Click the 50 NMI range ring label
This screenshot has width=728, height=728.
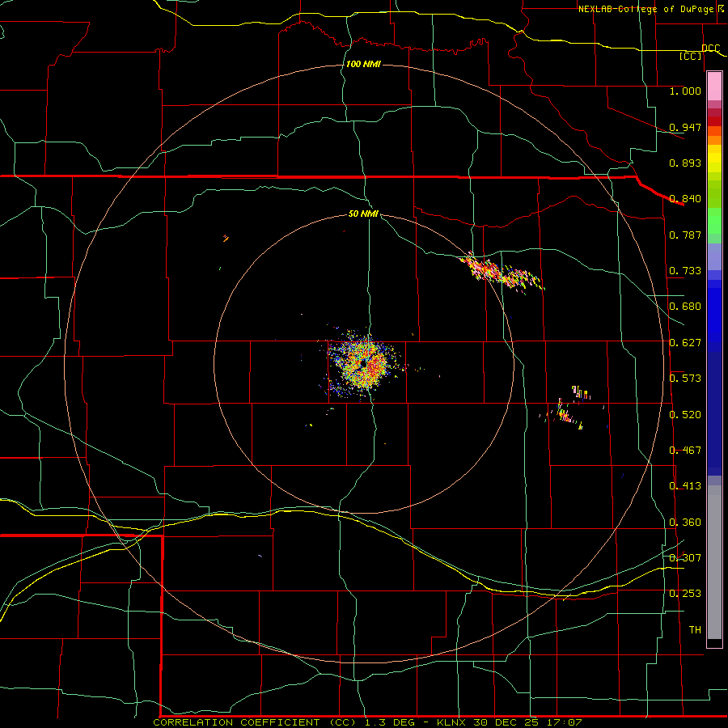click(x=363, y=214)
